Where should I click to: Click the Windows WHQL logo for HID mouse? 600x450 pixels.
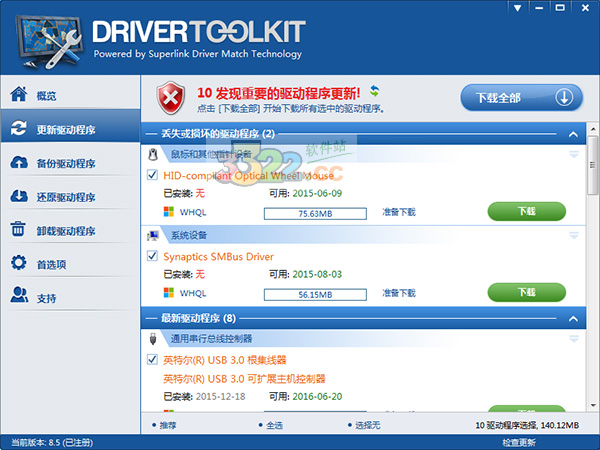coord(169,212)
